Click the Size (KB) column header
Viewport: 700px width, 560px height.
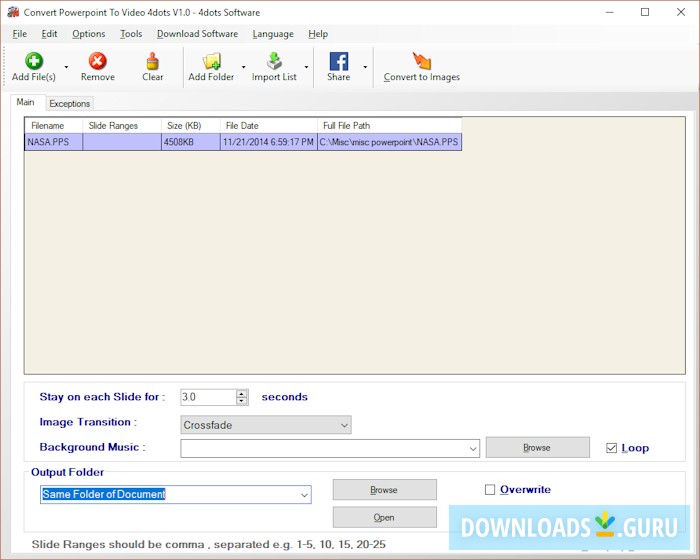(x=191, y=125)
